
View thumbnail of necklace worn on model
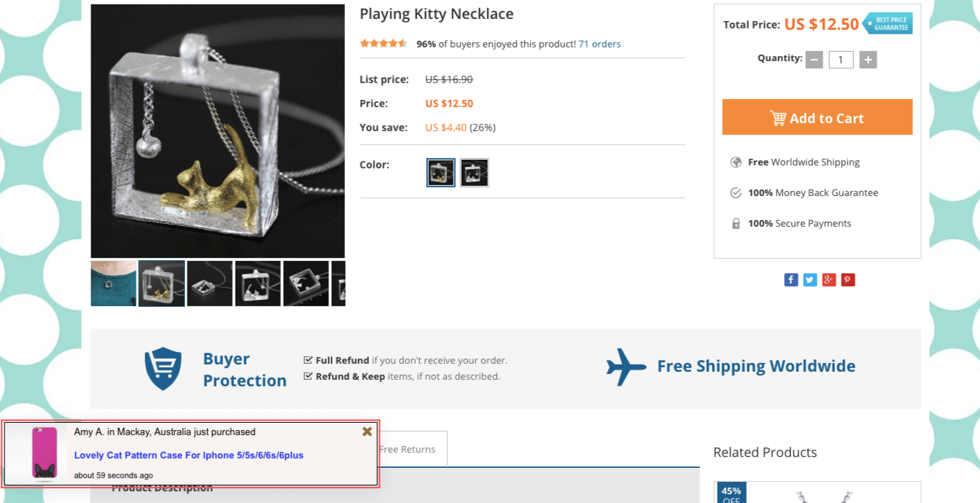coord(113,284)
